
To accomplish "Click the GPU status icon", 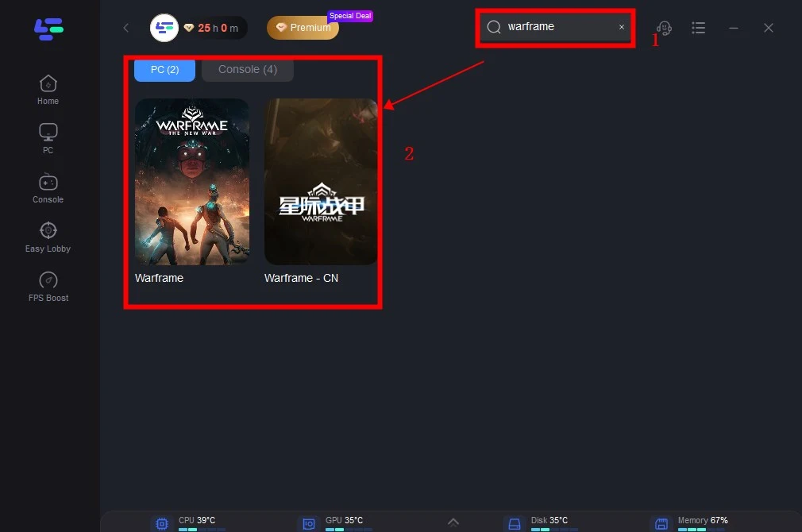I will point(309,524).
